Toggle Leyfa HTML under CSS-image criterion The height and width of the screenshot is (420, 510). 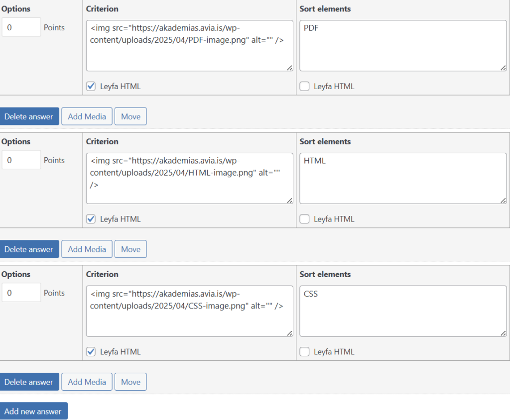click(x=91, y=352)
